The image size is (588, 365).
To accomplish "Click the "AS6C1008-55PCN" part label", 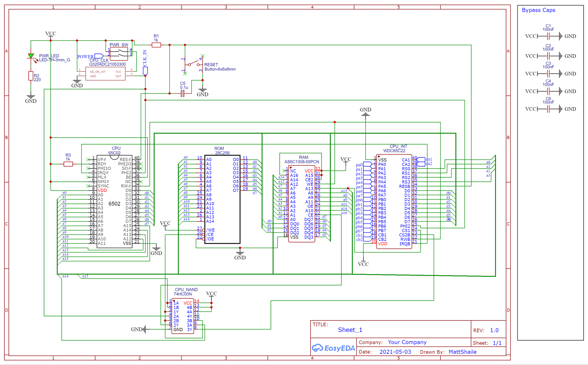I will tap(302, 162).
